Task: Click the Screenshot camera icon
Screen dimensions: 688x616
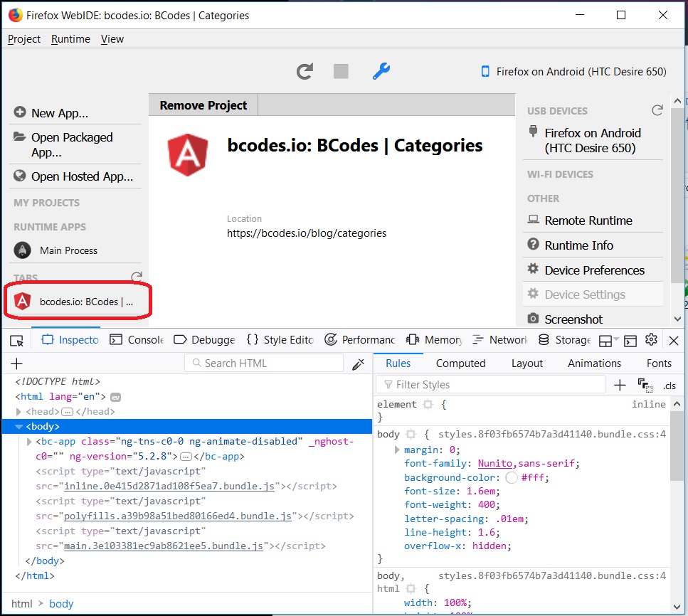Action: [533, 318]
